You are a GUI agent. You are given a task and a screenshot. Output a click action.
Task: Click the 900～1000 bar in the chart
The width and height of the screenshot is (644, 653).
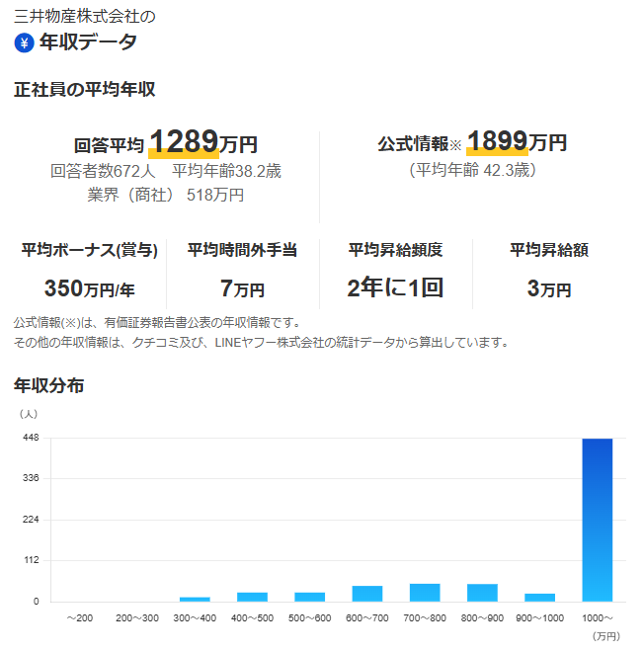539,598
